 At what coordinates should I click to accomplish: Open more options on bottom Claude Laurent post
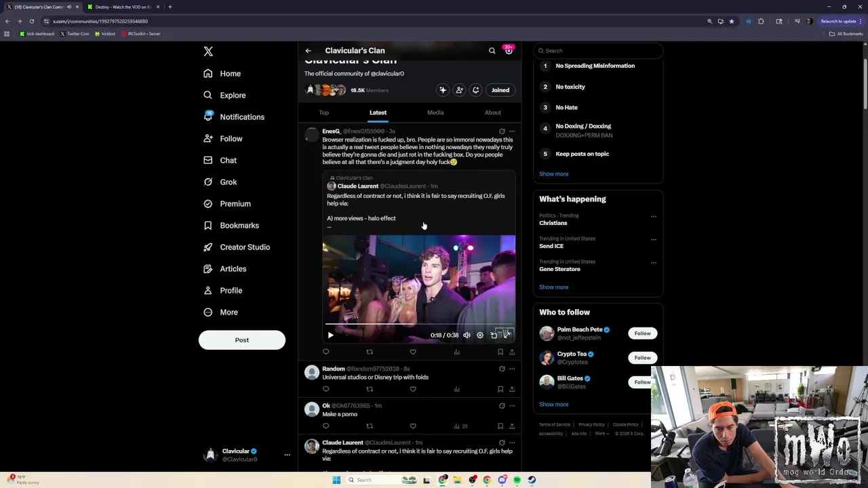(512, 443)
